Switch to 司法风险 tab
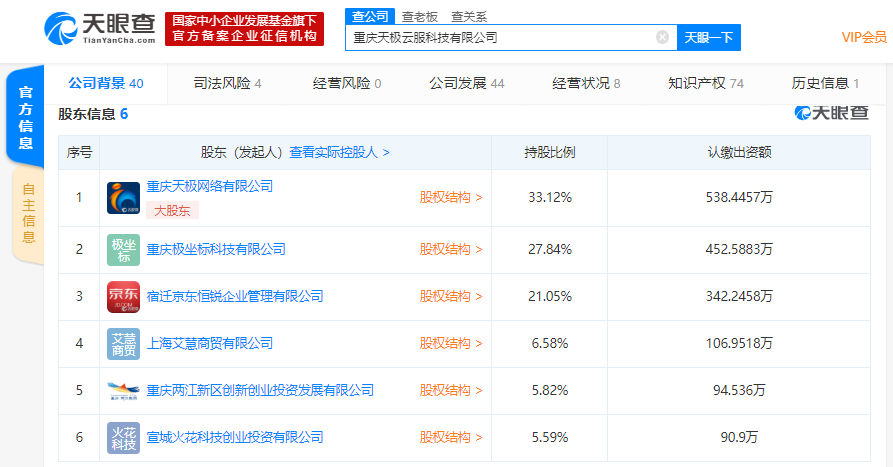The image size is (893, 467). 227,83
